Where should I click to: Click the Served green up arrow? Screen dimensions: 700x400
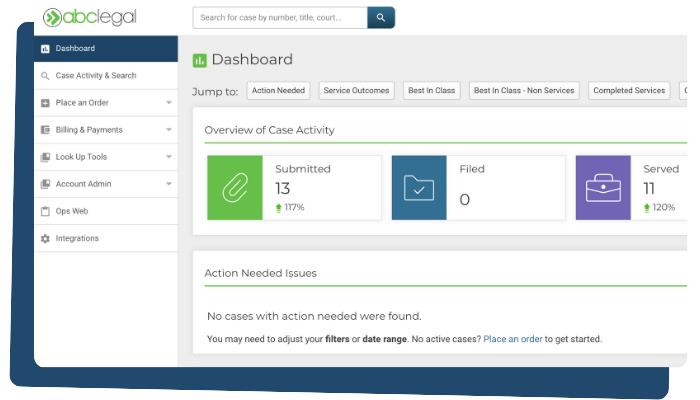point(647,208)
